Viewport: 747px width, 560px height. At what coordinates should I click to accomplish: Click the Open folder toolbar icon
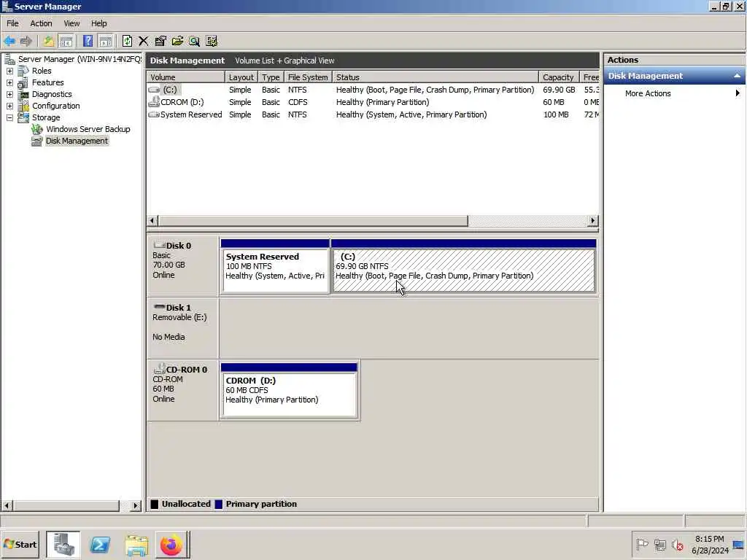177,41
